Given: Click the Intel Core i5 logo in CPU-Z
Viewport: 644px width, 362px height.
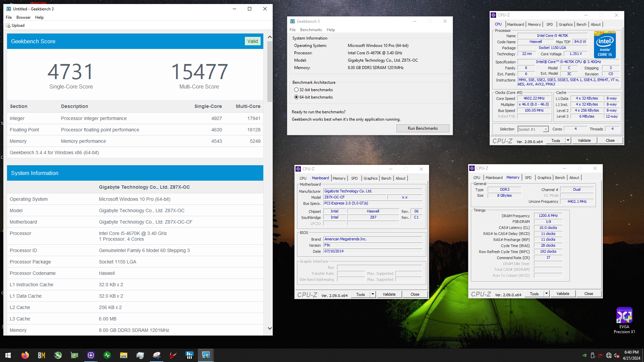Looking at the screenshot, I should (x=605, y=45).
